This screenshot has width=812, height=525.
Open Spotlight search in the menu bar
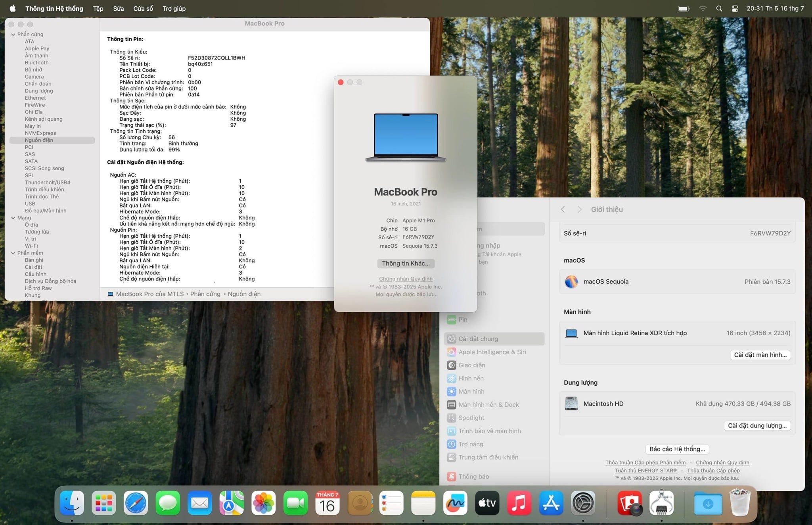click(719, 8)
